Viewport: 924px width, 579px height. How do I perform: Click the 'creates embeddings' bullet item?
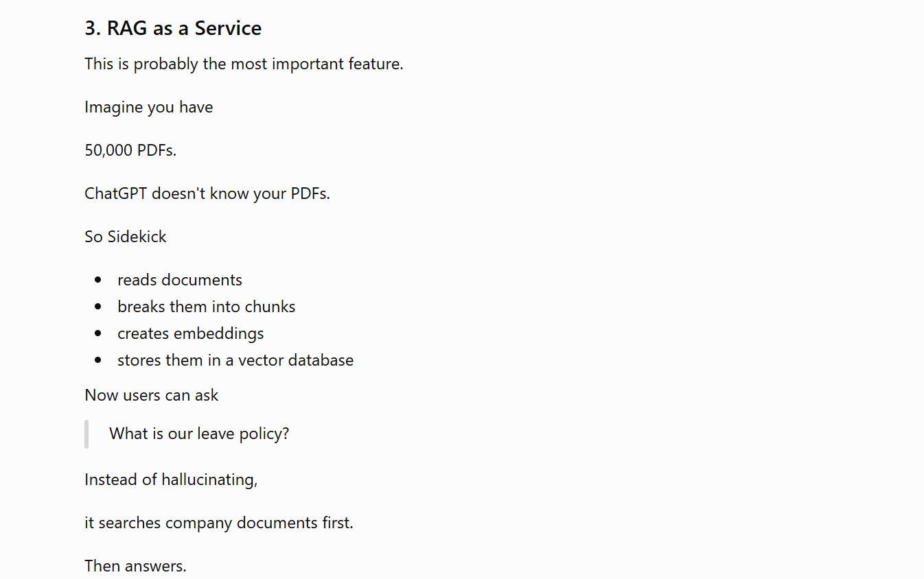click(191, 333)
